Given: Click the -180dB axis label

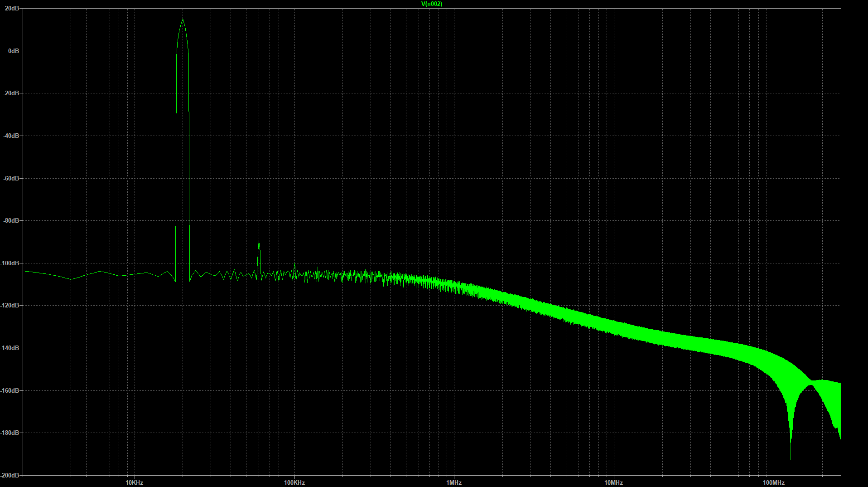Looking at the screenshot, I should 10,433.
